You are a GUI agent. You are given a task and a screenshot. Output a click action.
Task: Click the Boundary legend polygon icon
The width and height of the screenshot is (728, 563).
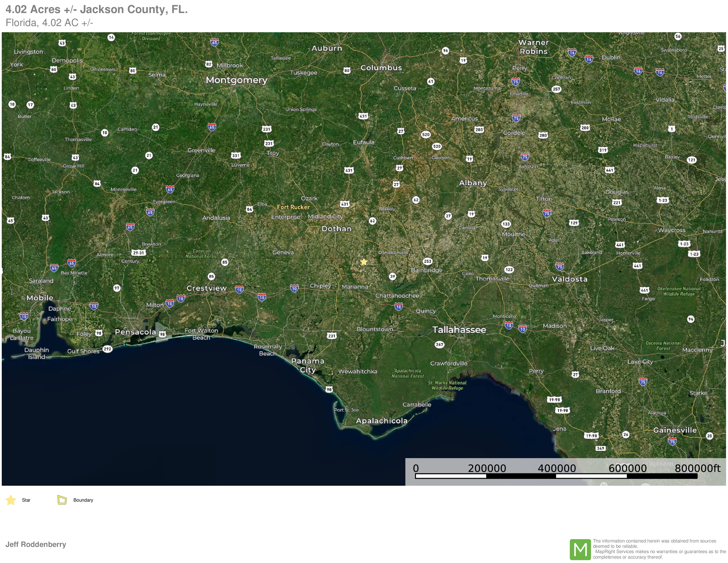(62, 500)
